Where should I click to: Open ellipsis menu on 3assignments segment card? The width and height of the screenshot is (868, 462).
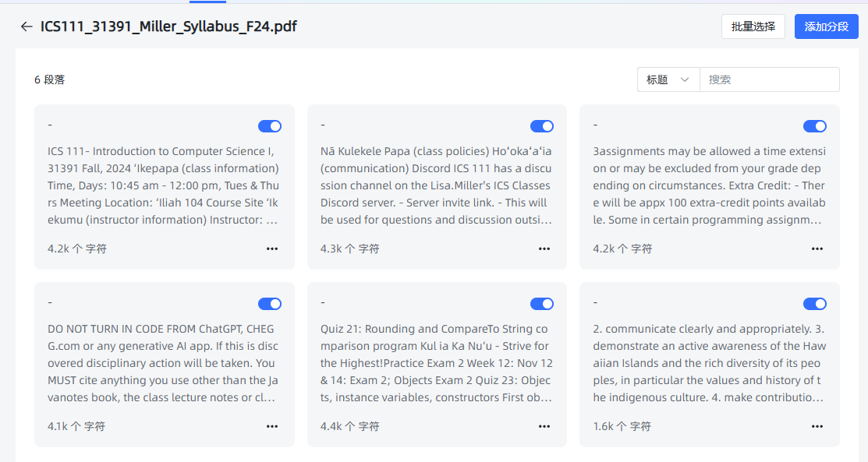[x=817, y=249]
